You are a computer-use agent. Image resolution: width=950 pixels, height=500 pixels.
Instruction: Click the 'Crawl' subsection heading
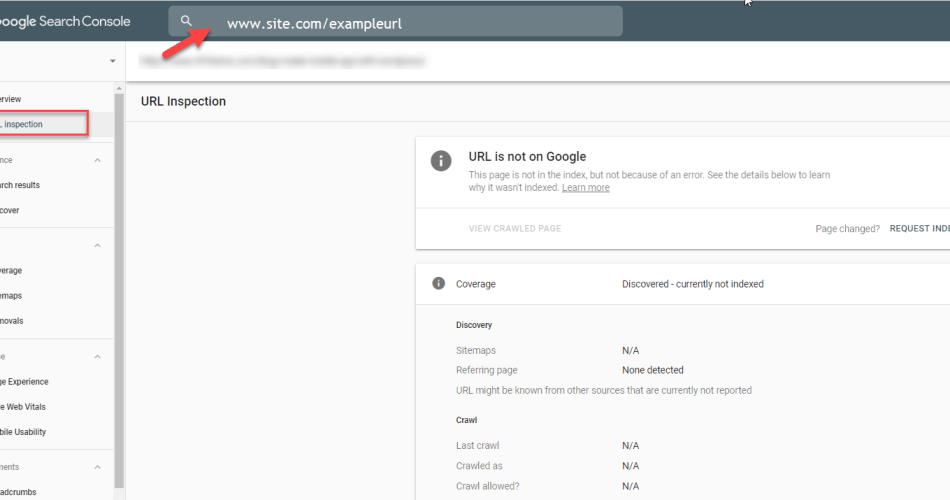(x=467, y=420)
